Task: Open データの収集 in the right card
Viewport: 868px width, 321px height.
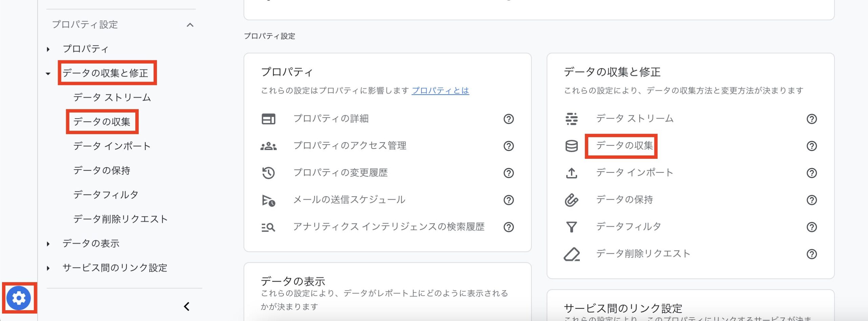Action: click(x=625, y=146)
